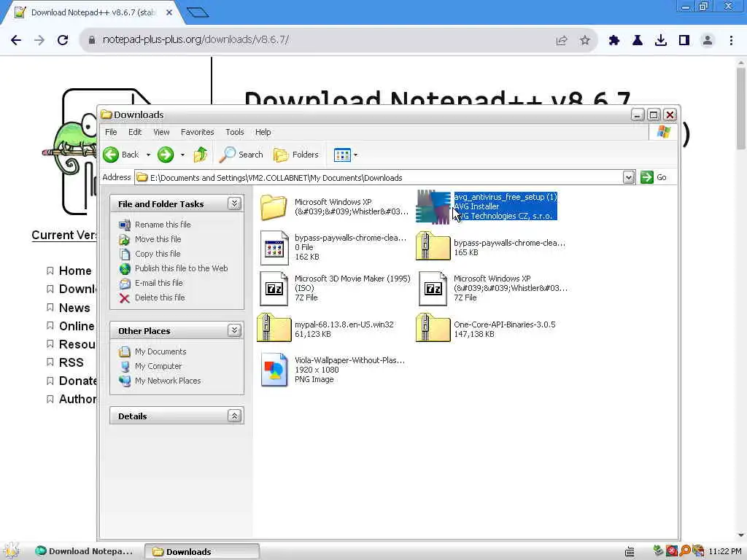Click News link on Notepad++ site

coord(74,308)
